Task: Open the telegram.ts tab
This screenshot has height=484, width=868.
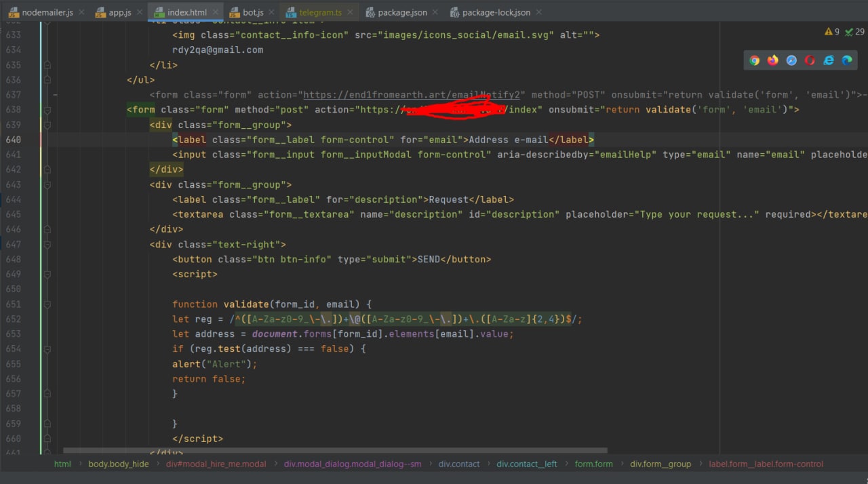Action: pyautogui.click(x=321, y=12)
